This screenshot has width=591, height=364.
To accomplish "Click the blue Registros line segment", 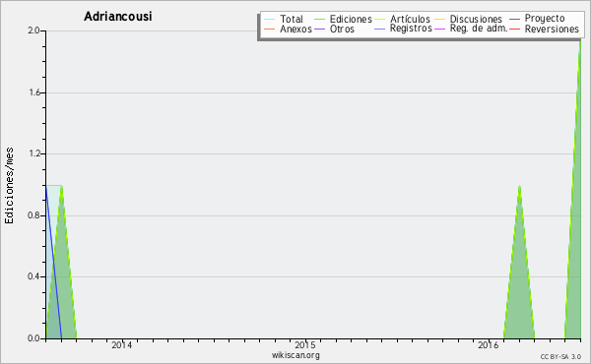I will (x=53, y=262).
